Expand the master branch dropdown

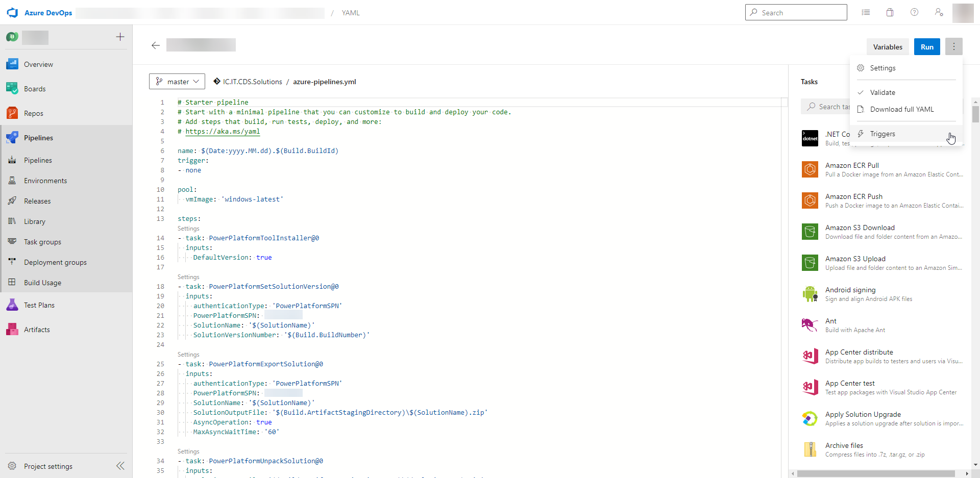[177, 81]
